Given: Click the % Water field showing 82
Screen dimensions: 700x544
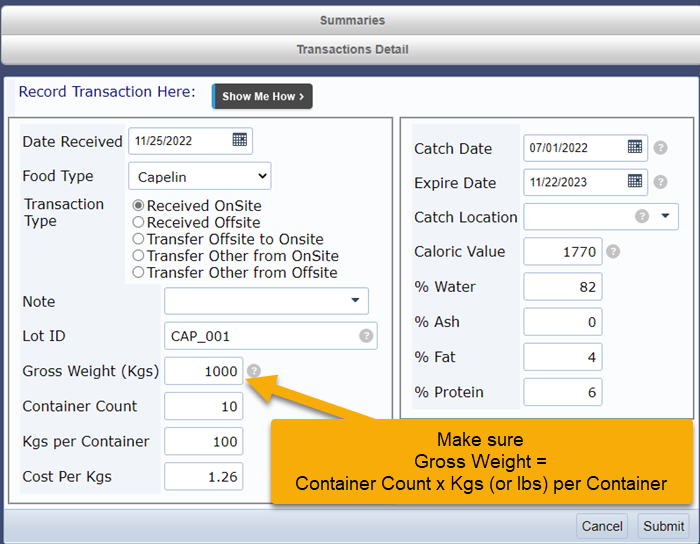Looking at the screenshot, I should [562, 287].
